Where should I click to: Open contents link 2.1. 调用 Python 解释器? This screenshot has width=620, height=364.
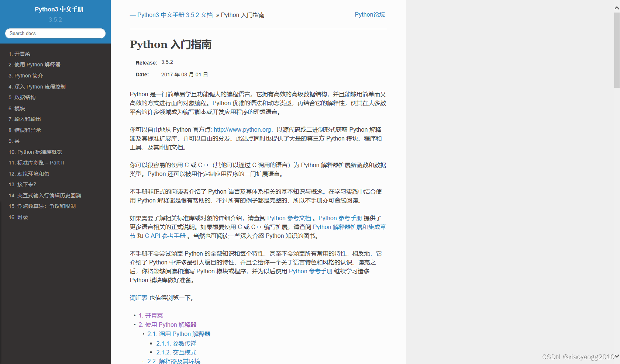pyautogui.click(x=179, y=334)
